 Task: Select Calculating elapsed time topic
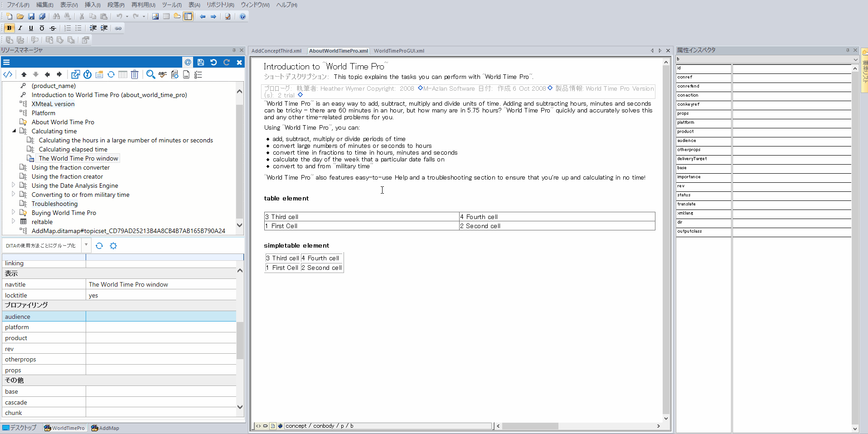(73, 149)
